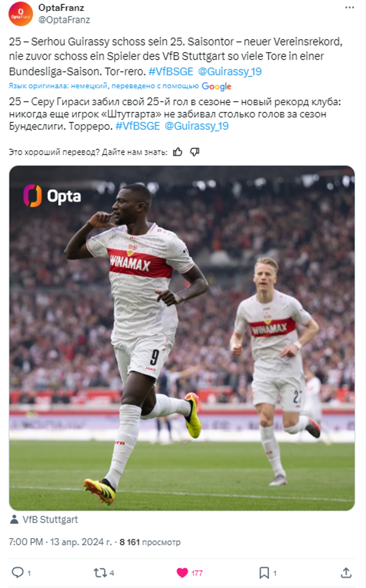The height and width of the screenshot is (588, 366).
Task: Toggle the bookmark icon
Action: coord(264,573)
